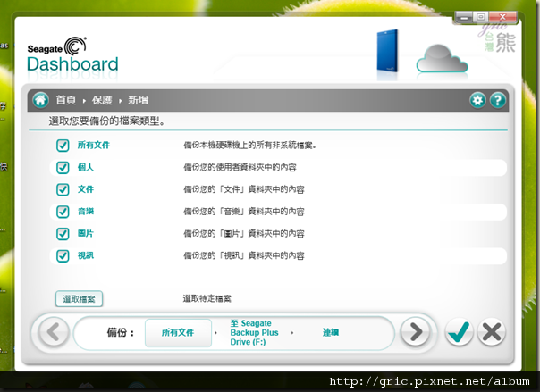Select the 所有文件 step in backup summary
This screenshot has width=540, height=392.
[178, 332]
